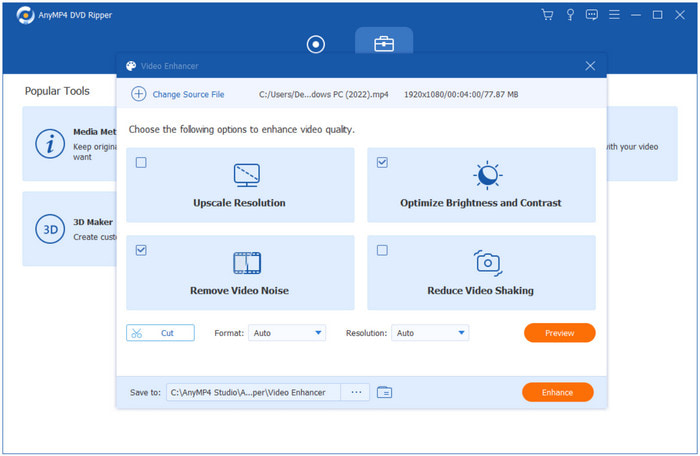The width and height of the screenshot is (700, 456).
Task: Click the Cut button
Action: click(x=160, y=333)
